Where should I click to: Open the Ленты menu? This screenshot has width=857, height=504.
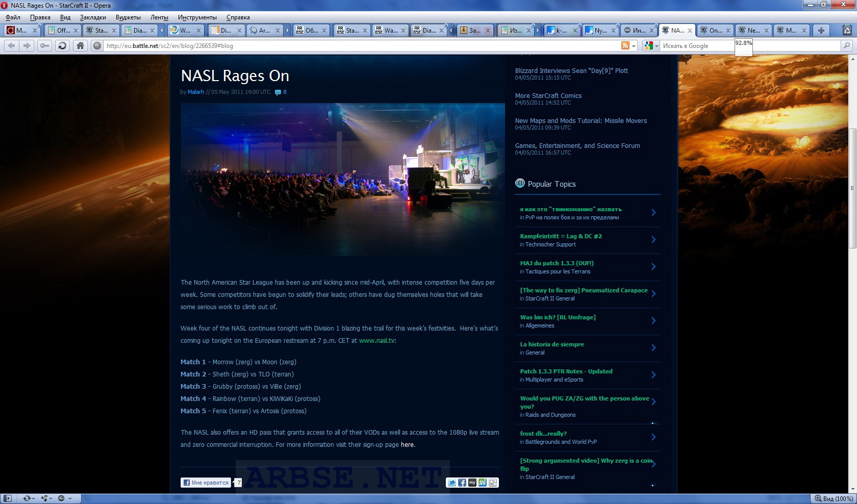pos(159,17)
